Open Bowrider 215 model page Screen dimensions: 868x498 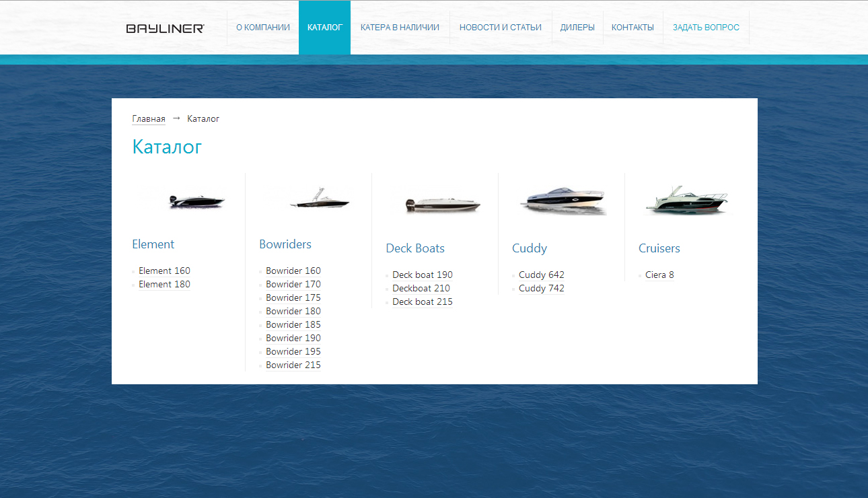pos(293,365)
